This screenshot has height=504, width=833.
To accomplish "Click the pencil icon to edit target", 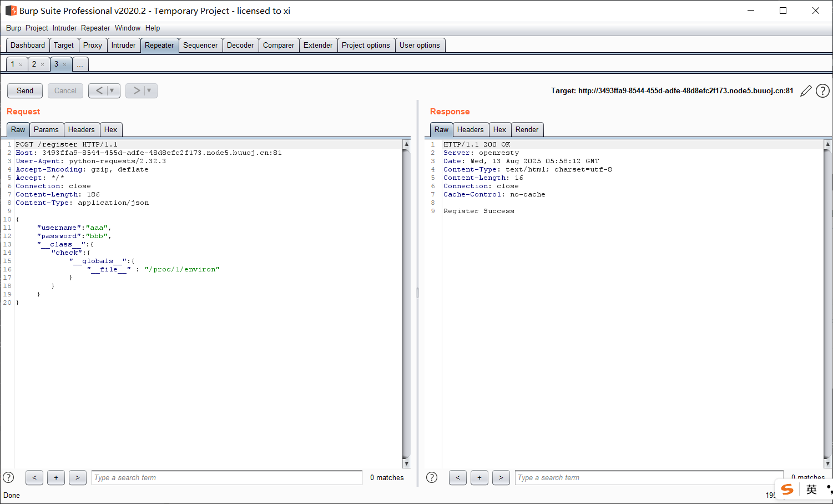I will (x=806, y=91).
